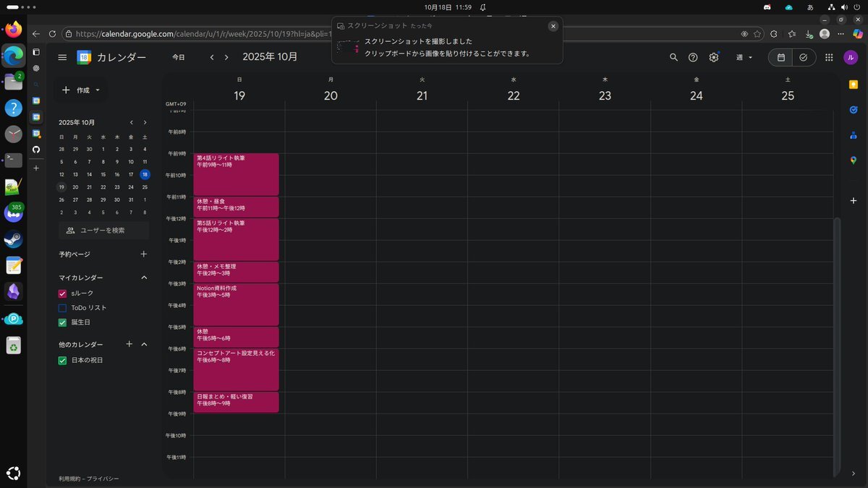The width and height of the screenshot is (868, 488).
Task: Click the search magnifier icon
Action: (673, 57)
